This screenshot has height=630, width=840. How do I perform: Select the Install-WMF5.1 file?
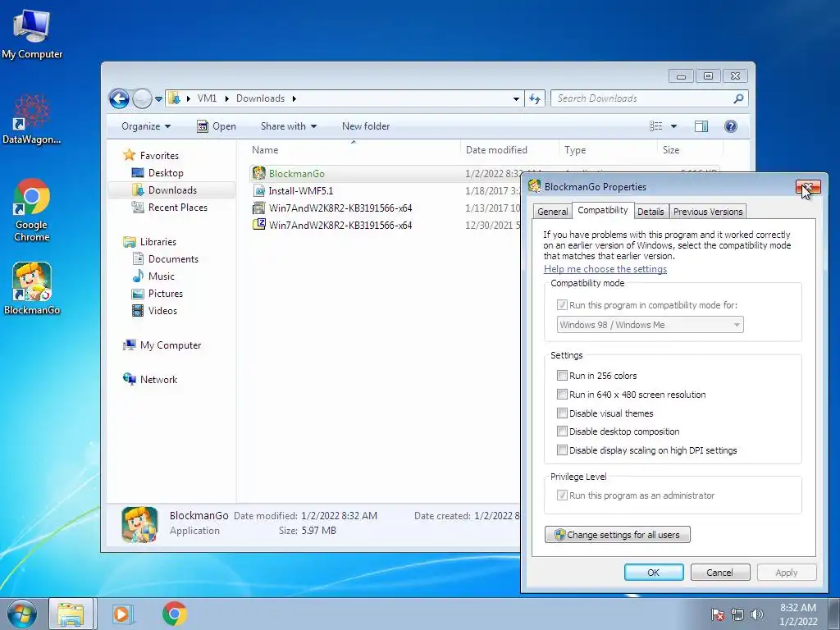(300, 191)
